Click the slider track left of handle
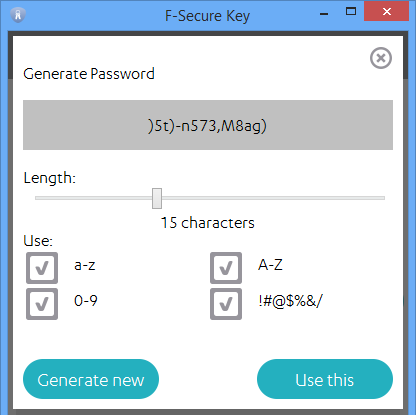This screenshot has width=416, height=415. click(93, 198)
